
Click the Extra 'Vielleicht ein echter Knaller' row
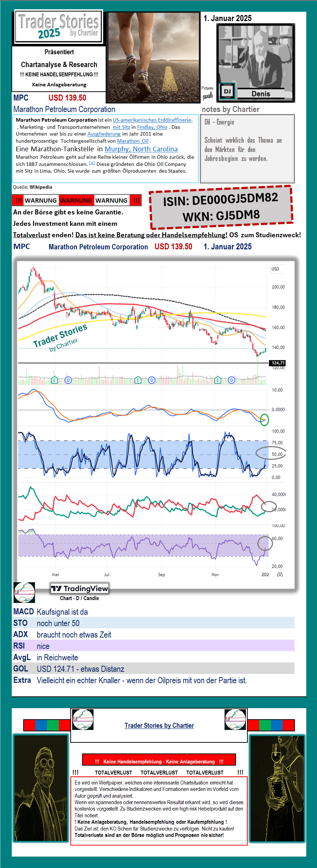(154, 680)
